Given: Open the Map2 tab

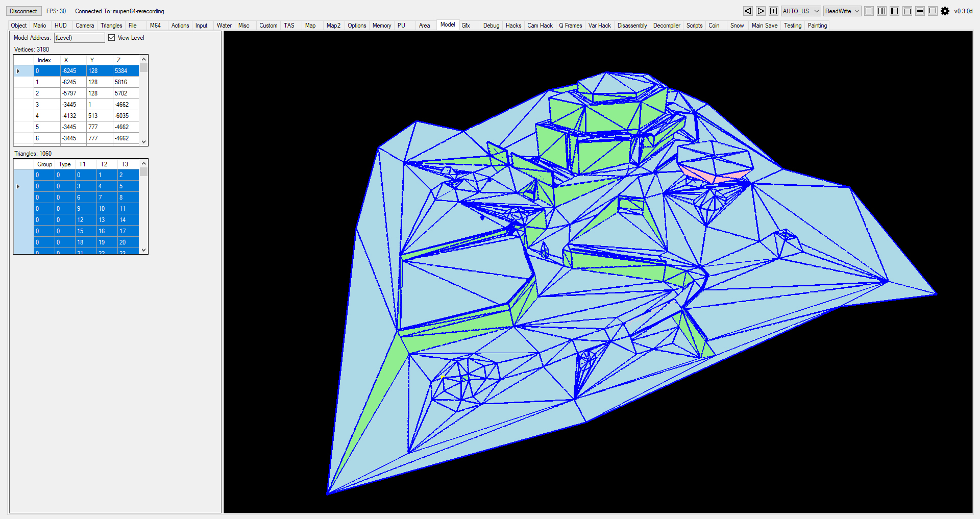Looking at the screenshot, I should 333,25.
